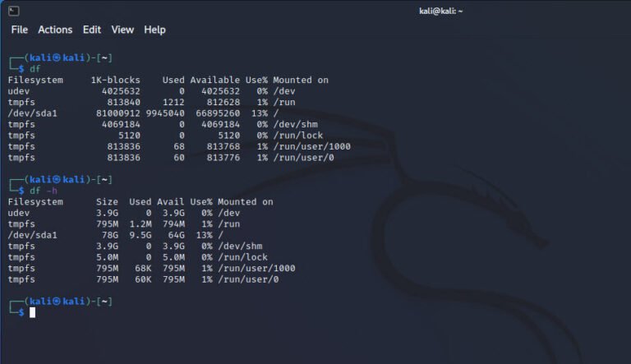Open the Help menu
This screenshot has width=631, height=364.
tap(154, 30)
